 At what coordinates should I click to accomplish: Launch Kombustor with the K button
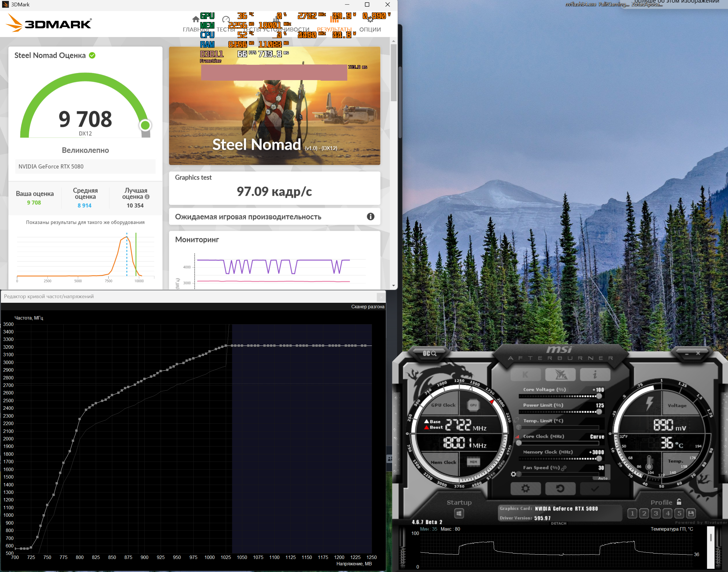coord(525,374)
